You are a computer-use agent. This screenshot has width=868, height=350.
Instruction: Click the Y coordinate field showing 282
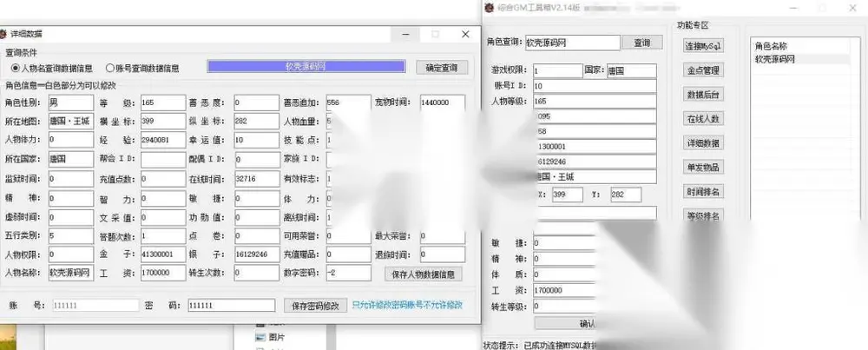point(626,195)
